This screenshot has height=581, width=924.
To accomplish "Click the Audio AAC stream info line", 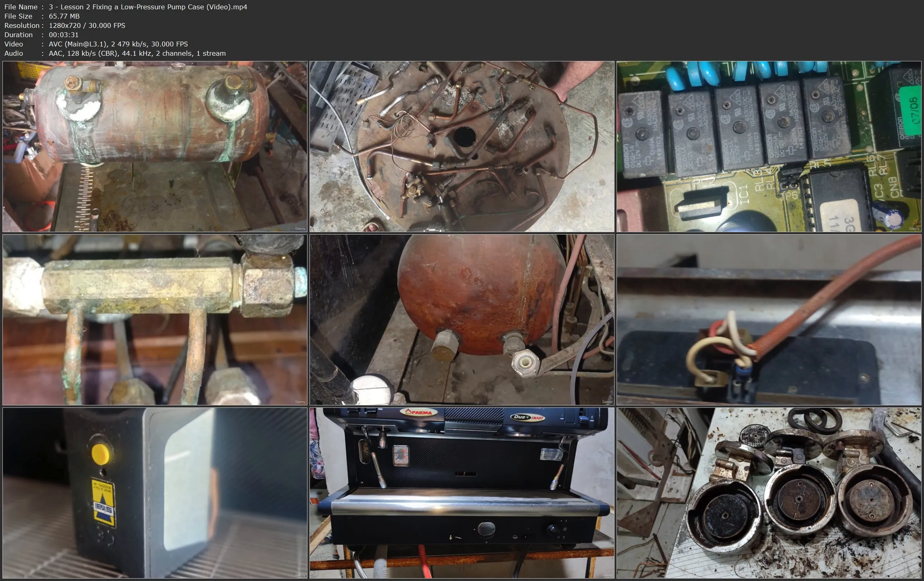I will (x=137, y=53).
